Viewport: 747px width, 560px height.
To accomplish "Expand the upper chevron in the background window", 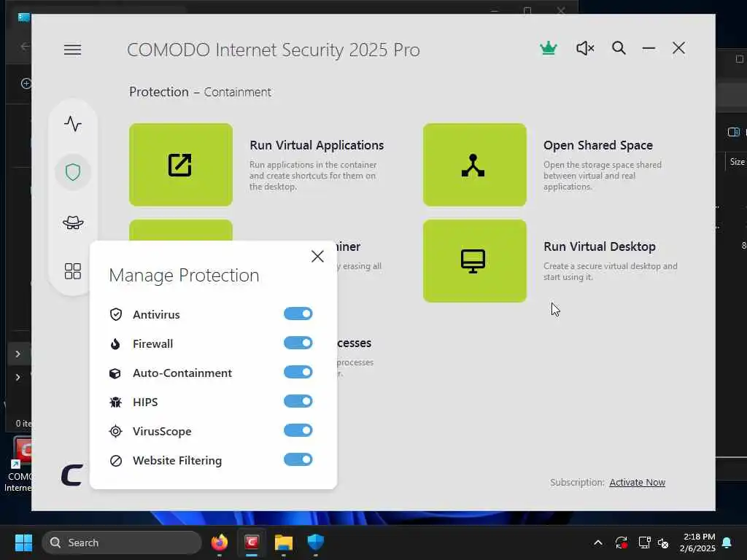I will pos(18,354).
